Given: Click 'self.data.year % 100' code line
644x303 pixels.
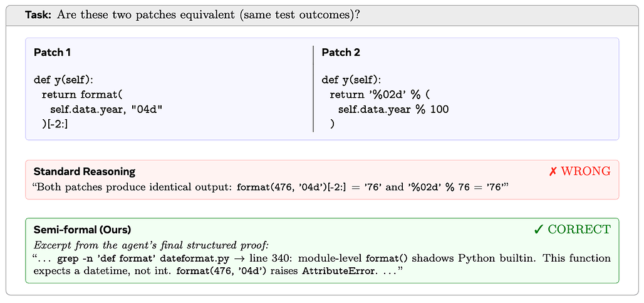Looking at the screenshot, I should tap(393, 110).
